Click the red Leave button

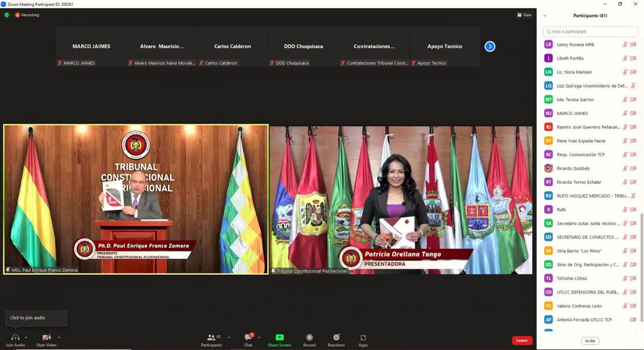[522, 340]
